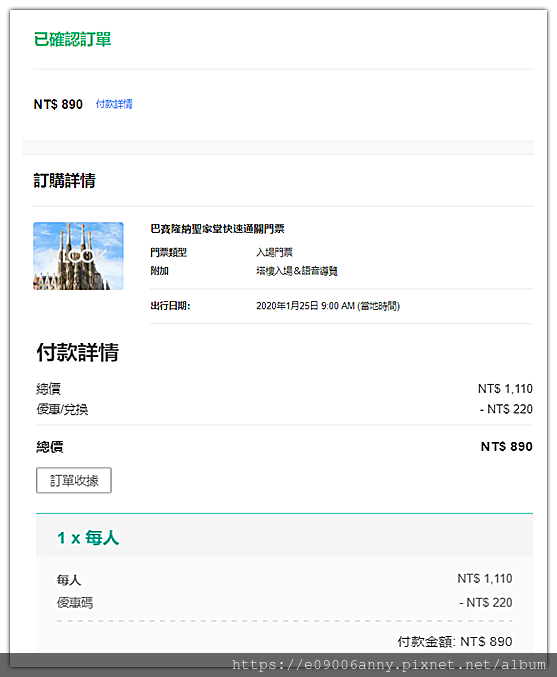Screen dimensions: 557x677
Task: Click the 入場門票 ticket type value
Action: 274,252
